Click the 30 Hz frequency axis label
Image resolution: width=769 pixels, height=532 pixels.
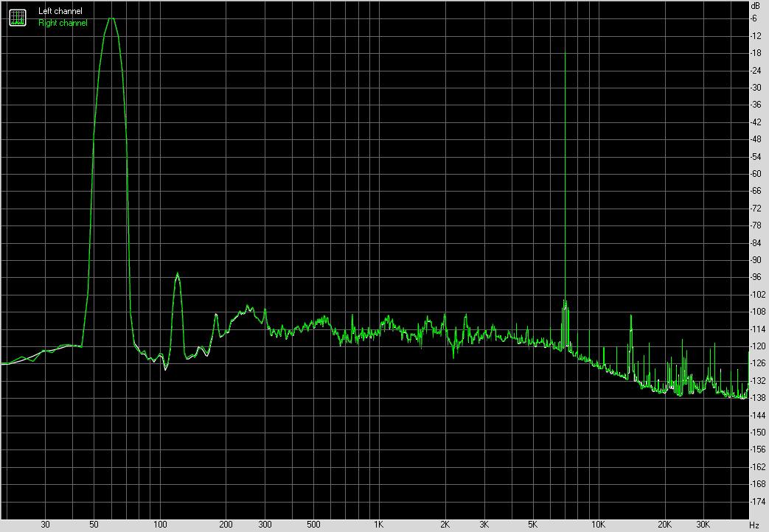tap(46, 525)
